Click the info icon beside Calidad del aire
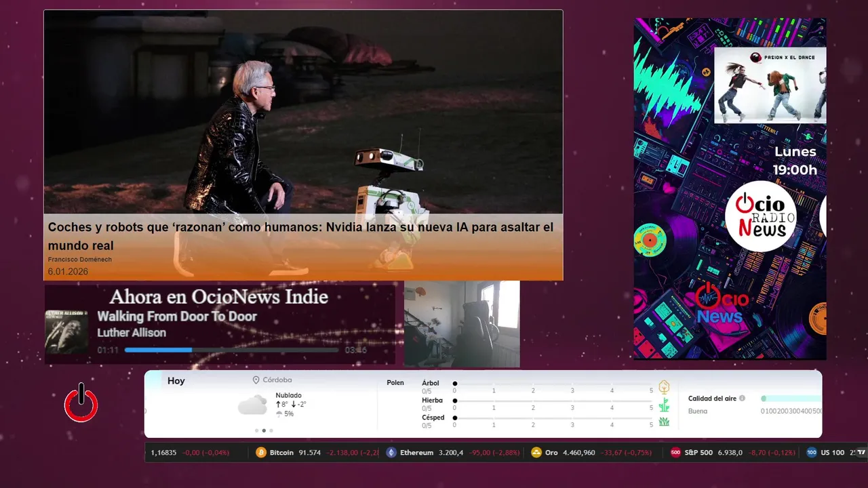The height and width of the screenshot is (488, 868). click(742, 399)
